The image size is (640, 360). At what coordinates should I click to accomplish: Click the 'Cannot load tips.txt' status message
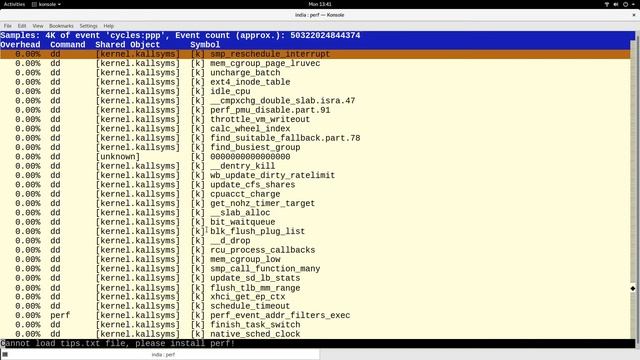click(x=118, y=344)
